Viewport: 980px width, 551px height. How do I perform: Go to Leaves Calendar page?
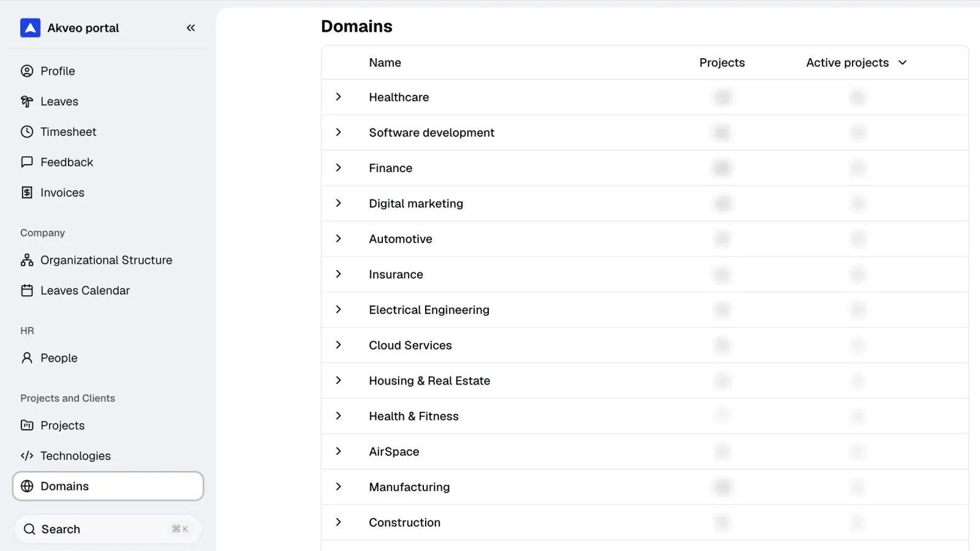(108, 291)
